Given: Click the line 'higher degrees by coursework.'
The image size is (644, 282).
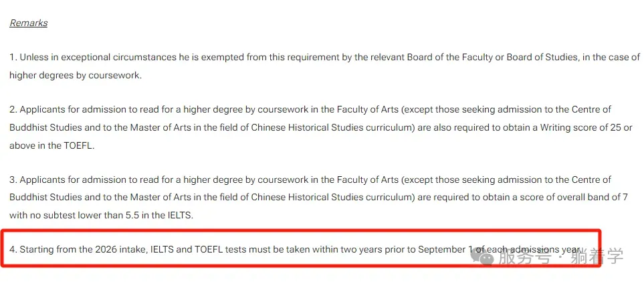Looking at the screenshot, I should tap(76, 76).
